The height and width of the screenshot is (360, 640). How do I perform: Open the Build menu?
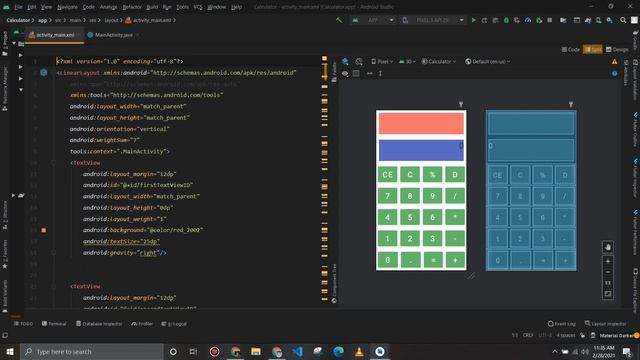[152, 7]
